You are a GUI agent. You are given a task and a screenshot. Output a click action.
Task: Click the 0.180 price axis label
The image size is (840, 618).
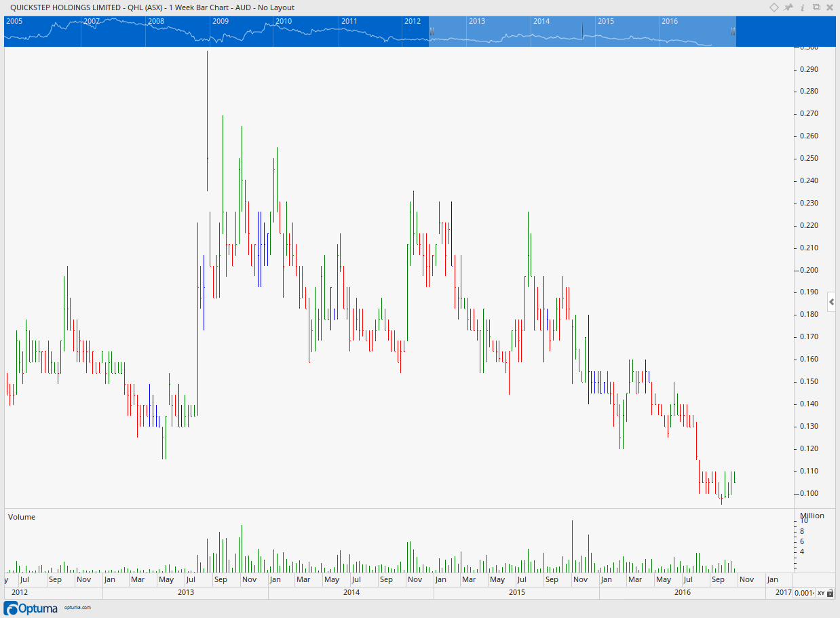tap(807, 314)
